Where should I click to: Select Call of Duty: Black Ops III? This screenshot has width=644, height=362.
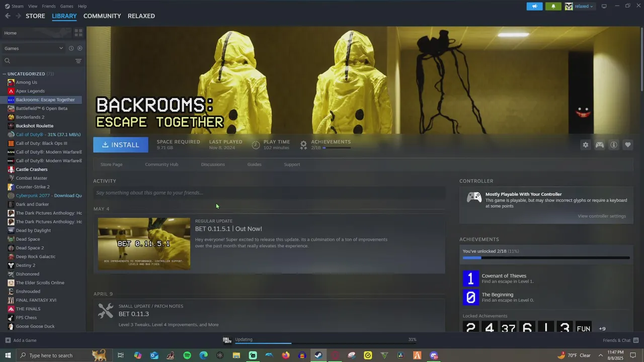coord(42,143)
